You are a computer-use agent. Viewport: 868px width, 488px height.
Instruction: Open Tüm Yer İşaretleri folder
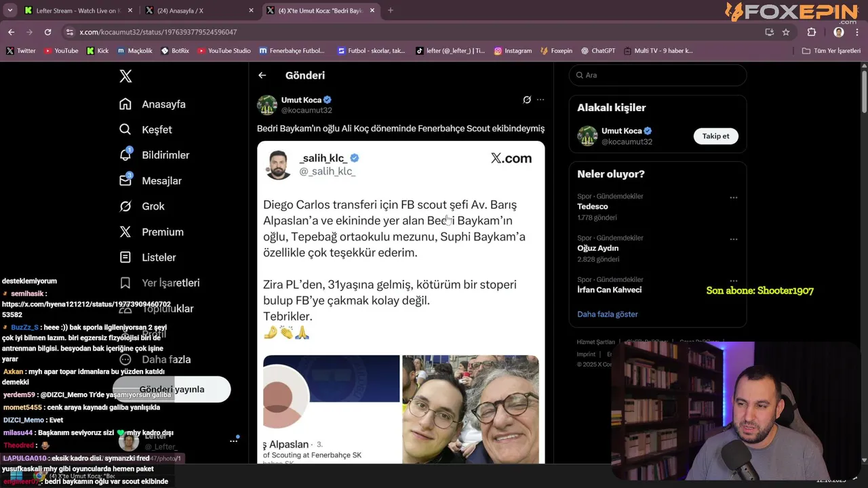click(831, 51)
